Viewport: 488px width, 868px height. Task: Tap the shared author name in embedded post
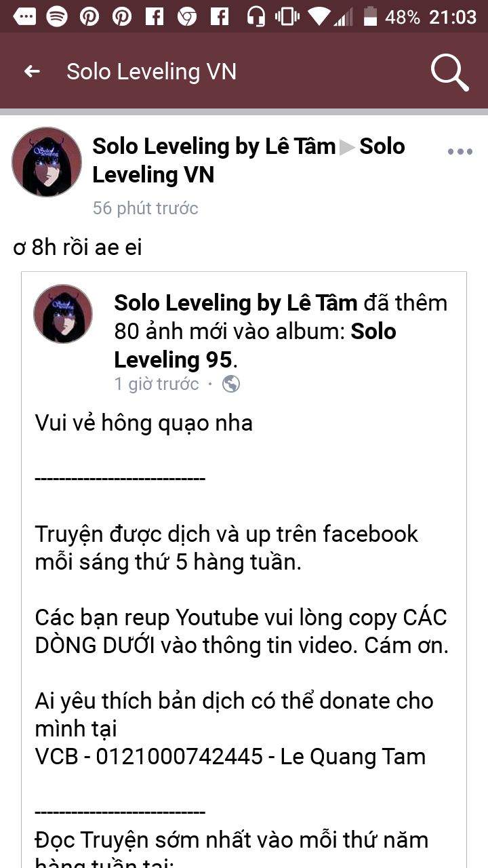point(236,303)
